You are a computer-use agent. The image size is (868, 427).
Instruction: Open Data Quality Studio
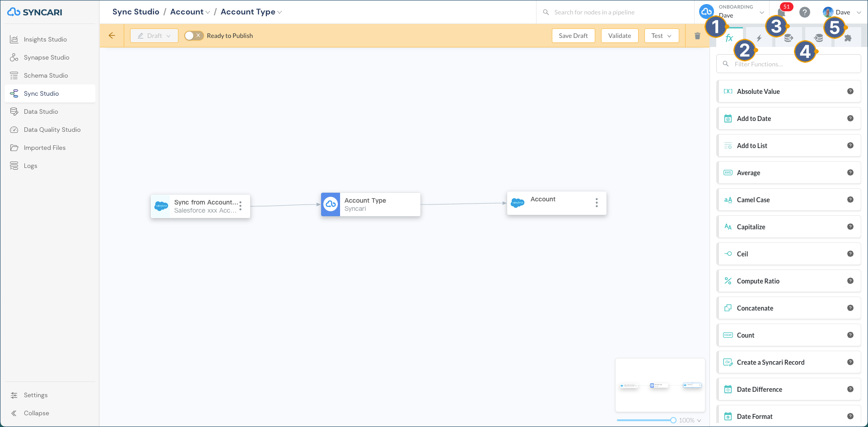[50, 130]
